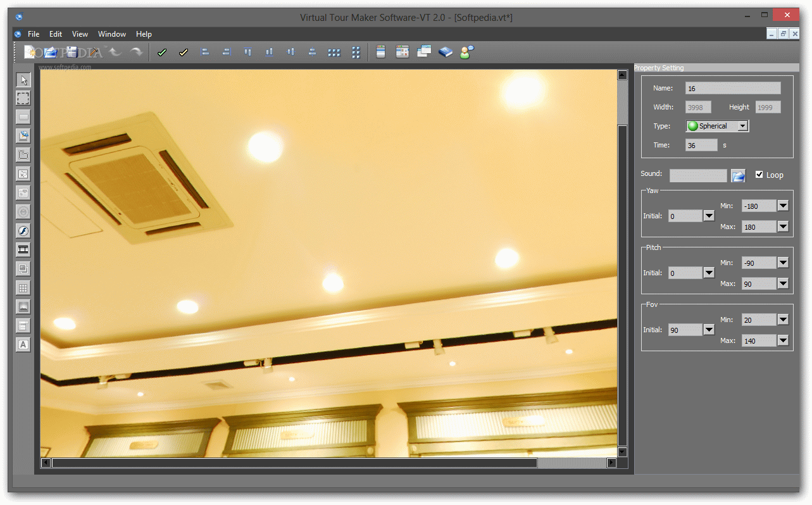Select the dashed marquee selection tool
The height and width of the screenshot is (505, 812).
tap(23, 98)
